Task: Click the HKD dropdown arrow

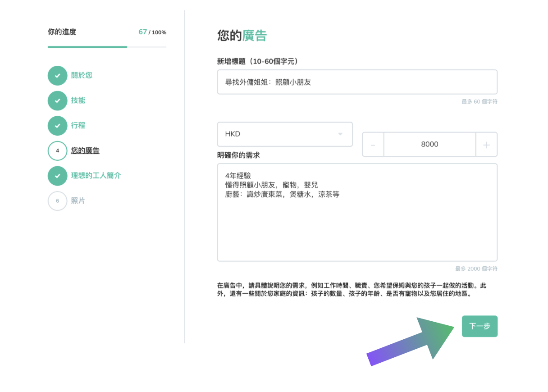Action: (340, 134)
